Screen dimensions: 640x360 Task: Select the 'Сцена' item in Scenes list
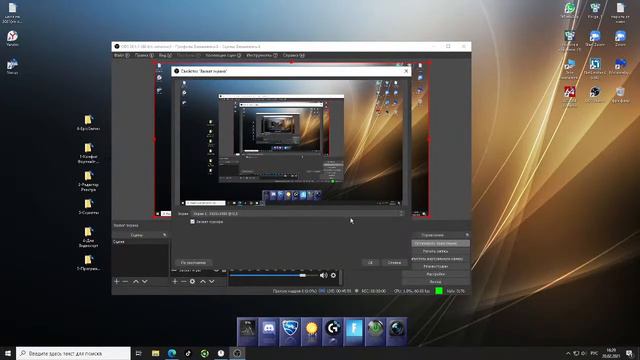point(140,242)
